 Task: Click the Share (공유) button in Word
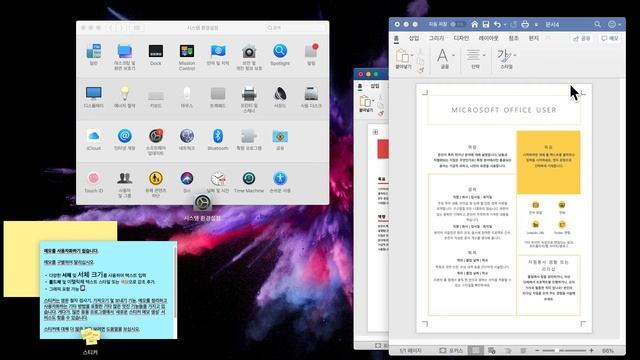click(582, 38)
